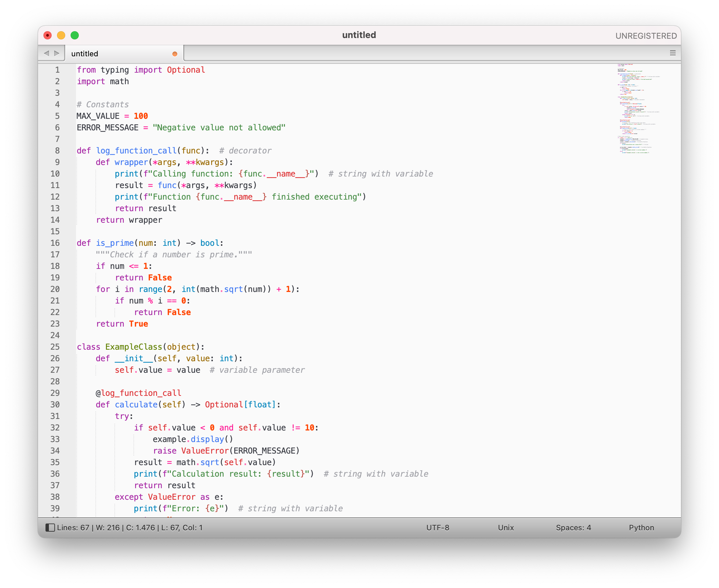Image resolution: width=719 pixels, height=588 pixels.
Task: Open the UTF-8 encoding selector
Action: [x=438, y=528]
